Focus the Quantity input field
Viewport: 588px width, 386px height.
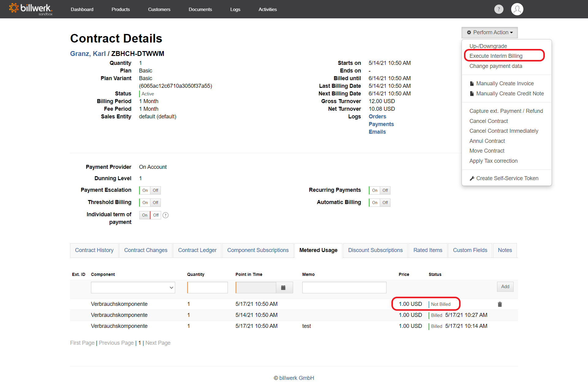(208, 288)
